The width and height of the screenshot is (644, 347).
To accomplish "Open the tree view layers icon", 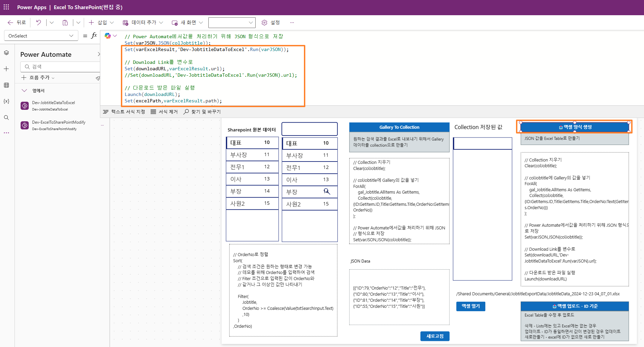I will click(6, 53).
